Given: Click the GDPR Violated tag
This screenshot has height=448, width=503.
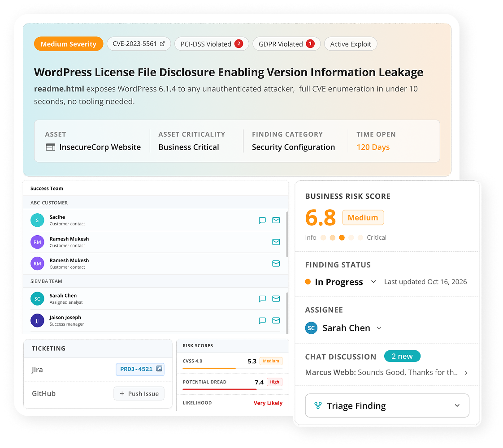Looking at the screenshot, I should coord(286,44).
